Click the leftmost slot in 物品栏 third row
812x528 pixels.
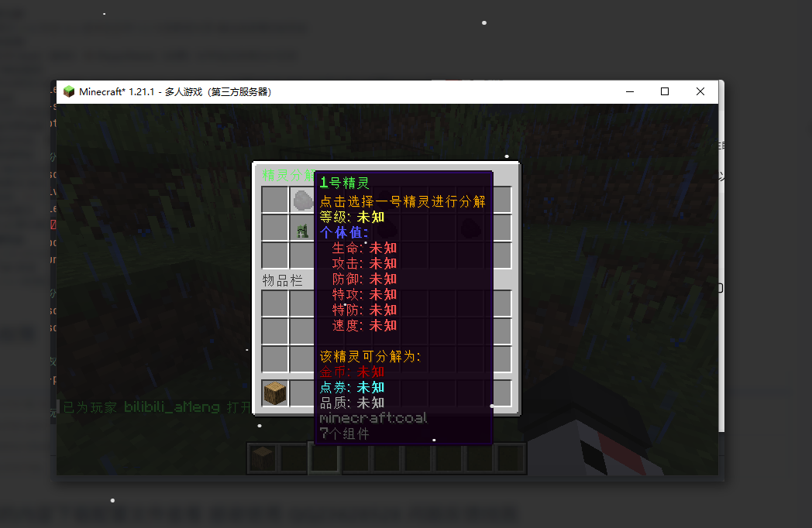tap(275, 359)
